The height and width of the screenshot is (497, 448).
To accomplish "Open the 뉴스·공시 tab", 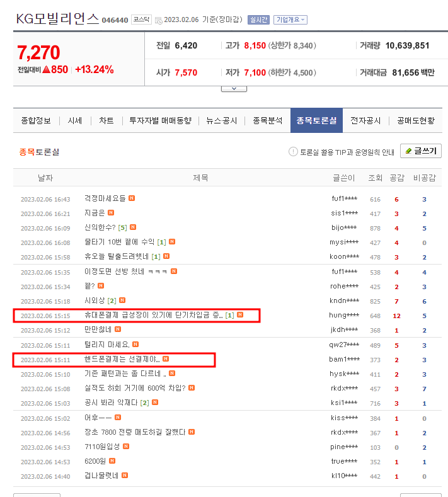I will (221, 120).
